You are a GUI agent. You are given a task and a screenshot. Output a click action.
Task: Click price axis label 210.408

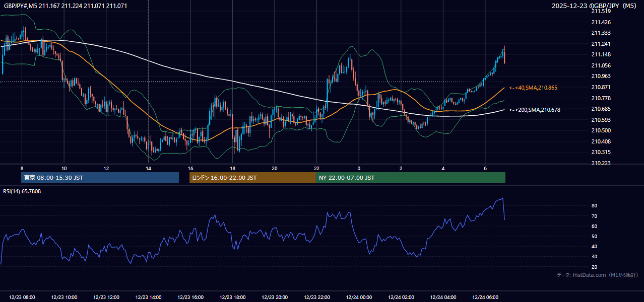[x=601, y=141]
